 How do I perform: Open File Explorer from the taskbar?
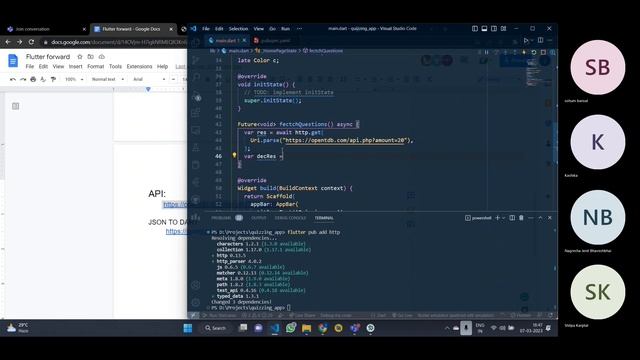click(307, 328)
